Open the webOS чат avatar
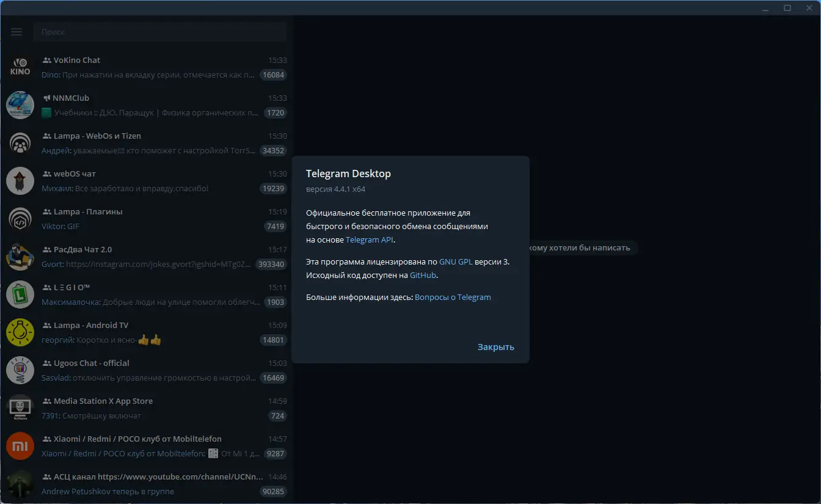Screen dimensions: 821x504 (x=20, y=181)
